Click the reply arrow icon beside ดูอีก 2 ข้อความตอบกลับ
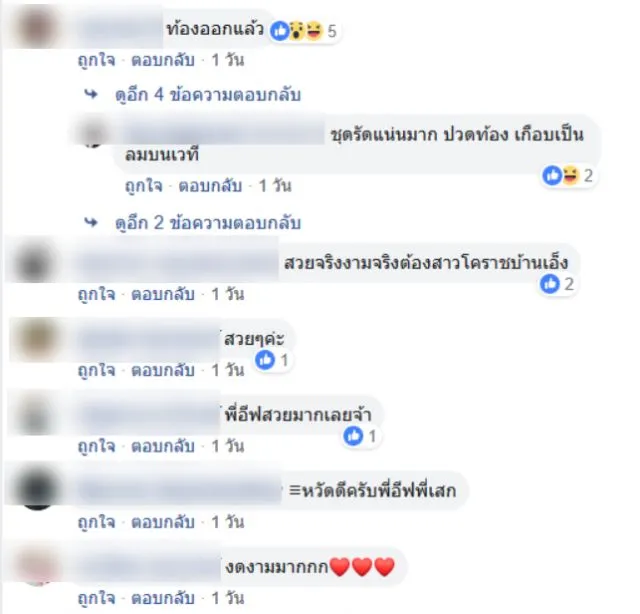The image size is (640, 614). coord(91,222)
